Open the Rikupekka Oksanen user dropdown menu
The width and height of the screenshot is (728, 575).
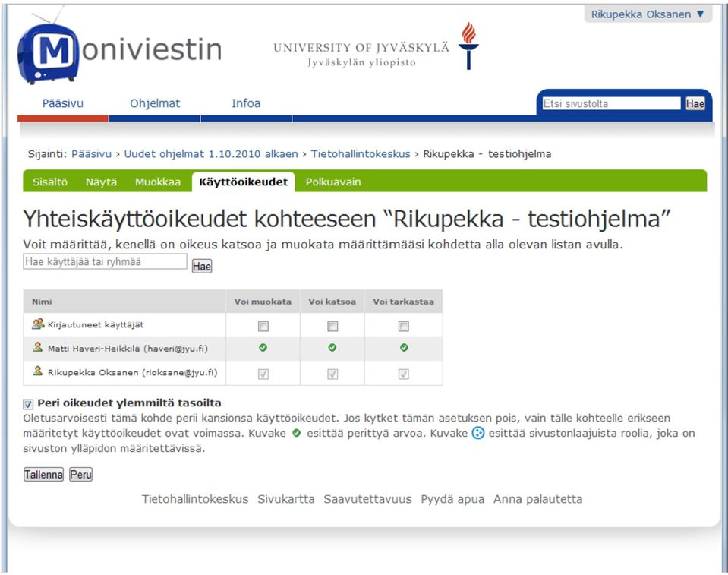(648, 14)
